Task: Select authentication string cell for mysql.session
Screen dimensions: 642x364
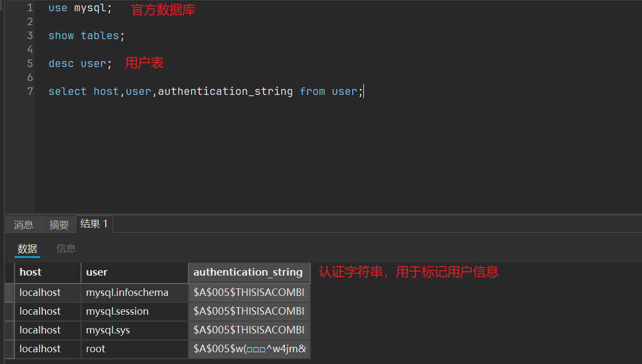Action: point(249,311)
